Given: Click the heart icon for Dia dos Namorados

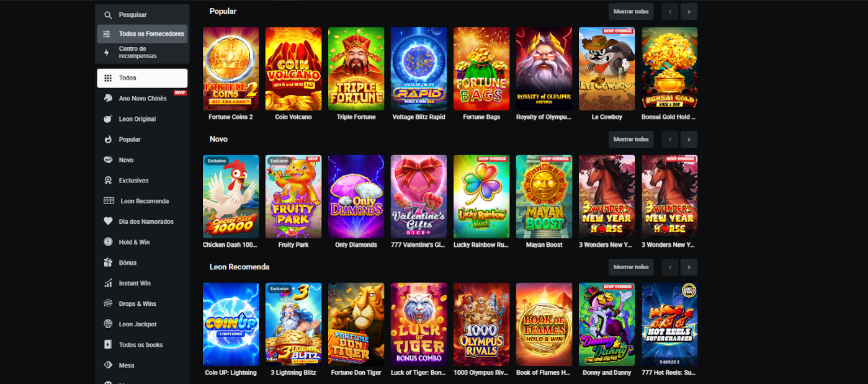Looking at the screenshot, I should point(108,221).
